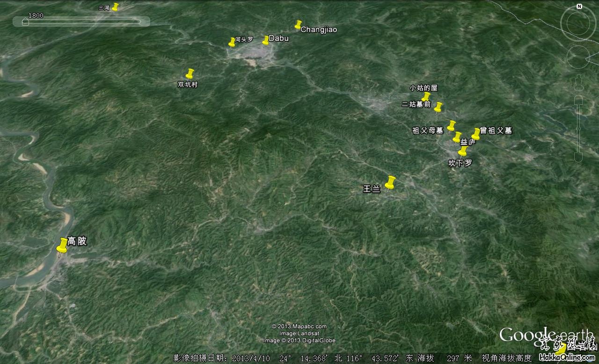The image size is (599, 364).
Task: Click the 曾祖父墓 placemark pin
Action: click(x=476, y=133)
